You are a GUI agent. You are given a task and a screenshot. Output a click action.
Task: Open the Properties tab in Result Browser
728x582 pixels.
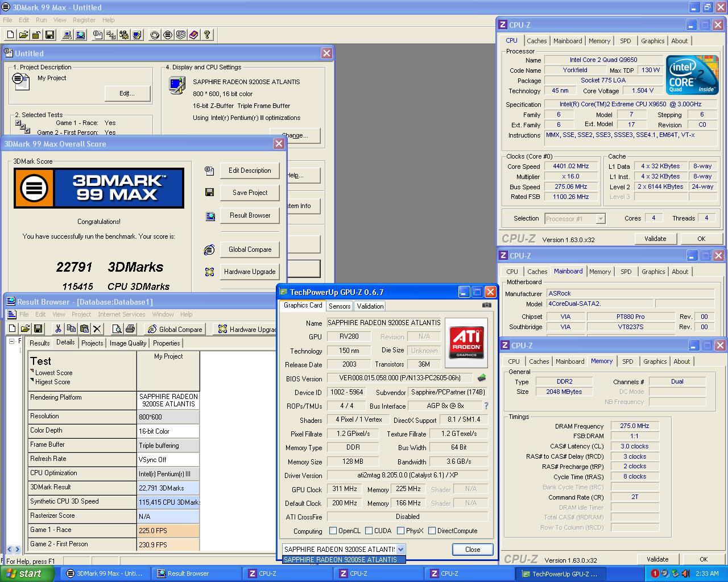167,343
